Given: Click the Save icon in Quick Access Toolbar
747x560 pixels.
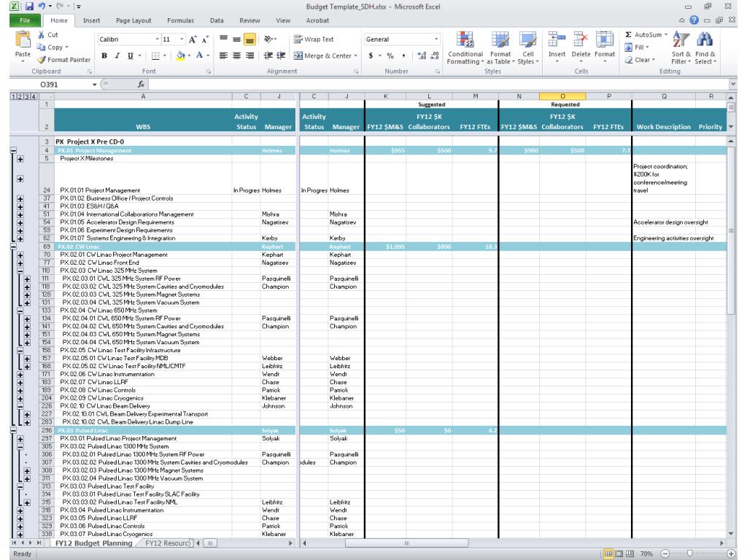Looking at the screenshot, I should [29, 7].
